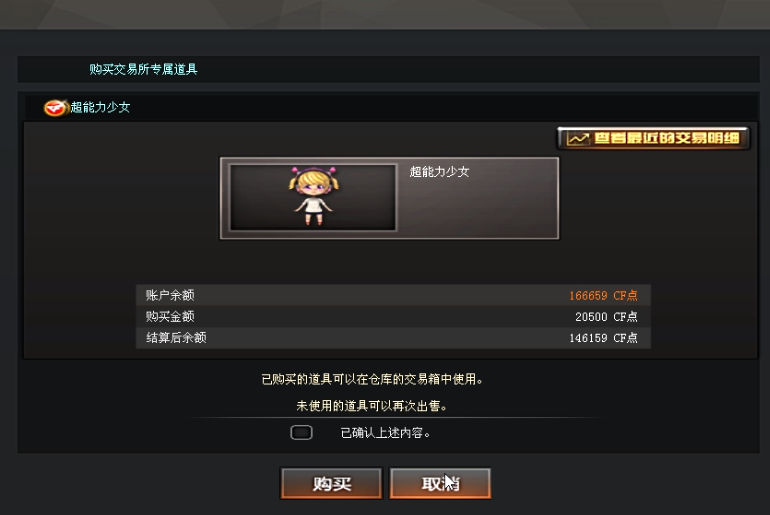Select the 超能力少女 section heading text
The width and height of the screenshot is (770, 515).
100,108
